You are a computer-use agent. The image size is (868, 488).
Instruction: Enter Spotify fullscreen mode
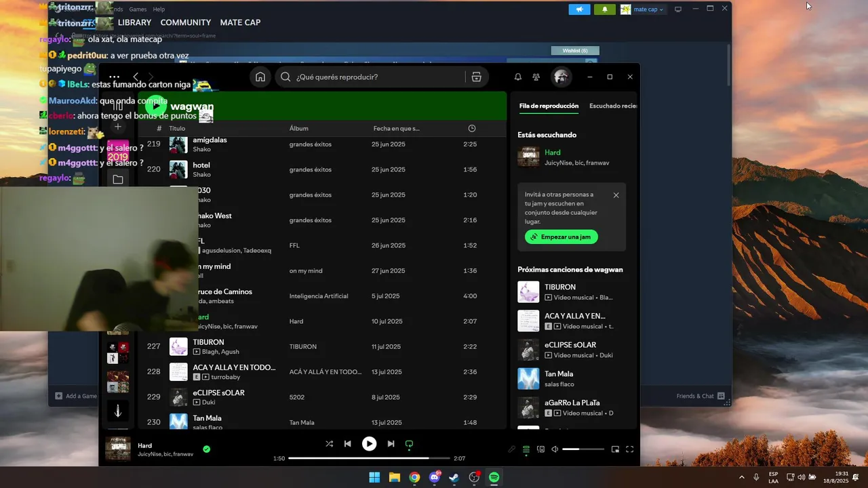pyautogui.click(x=629, y=449)
